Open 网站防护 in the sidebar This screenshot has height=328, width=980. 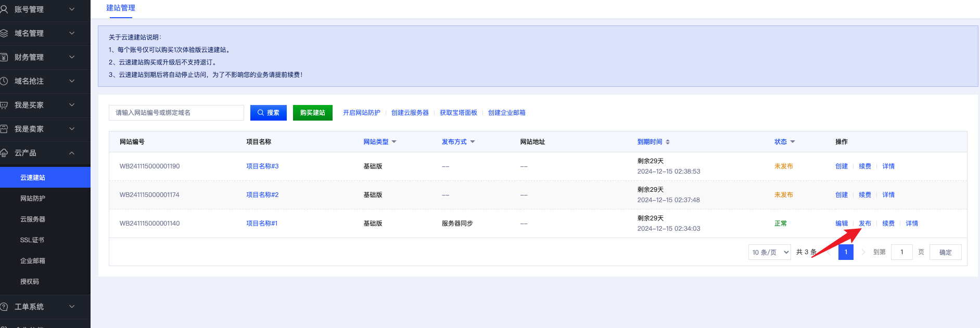(x=33, y=199)
